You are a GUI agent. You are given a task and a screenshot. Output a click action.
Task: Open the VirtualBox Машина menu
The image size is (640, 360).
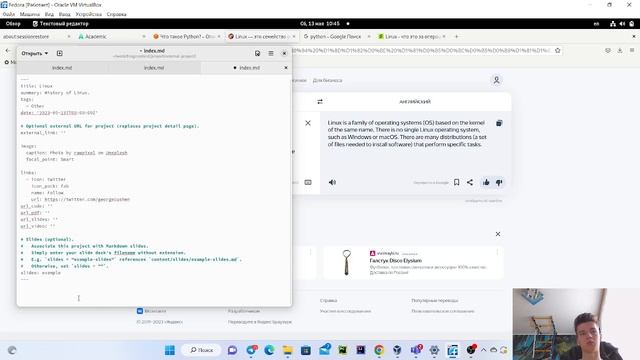click(x=30, y=14)
